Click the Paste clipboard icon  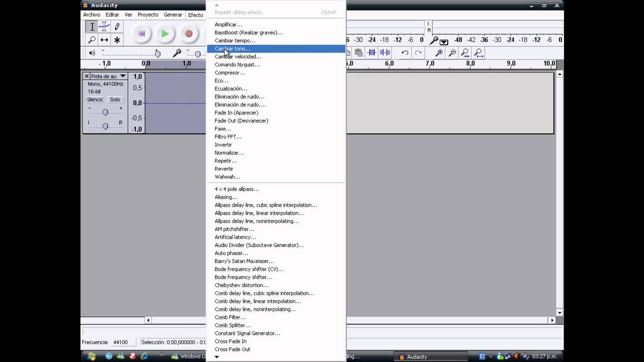click(x=358, y=52)
